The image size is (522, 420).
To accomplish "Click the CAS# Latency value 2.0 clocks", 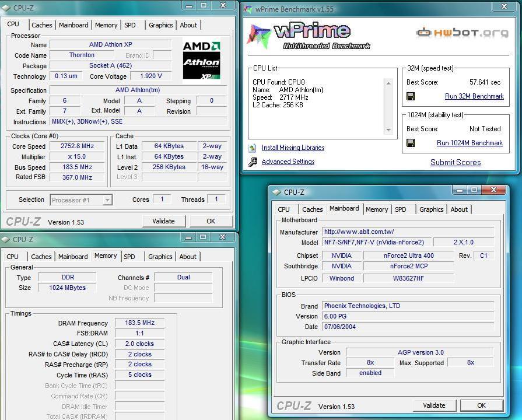I will (140, 344).
